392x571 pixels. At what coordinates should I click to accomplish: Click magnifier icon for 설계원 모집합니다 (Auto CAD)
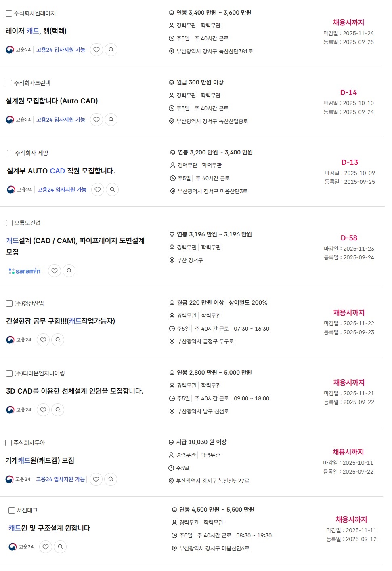pyautogui.click(x=111, y=120)
